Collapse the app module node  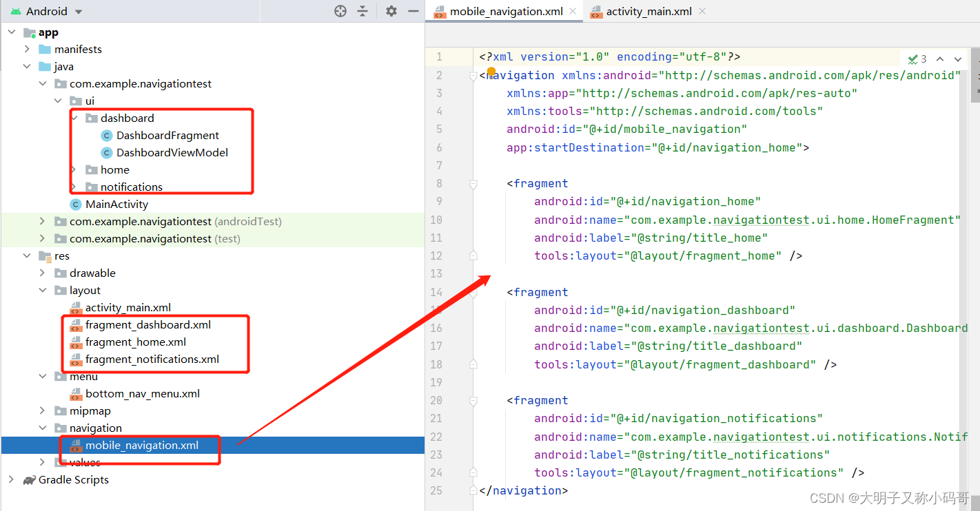(x=12, y=32)
